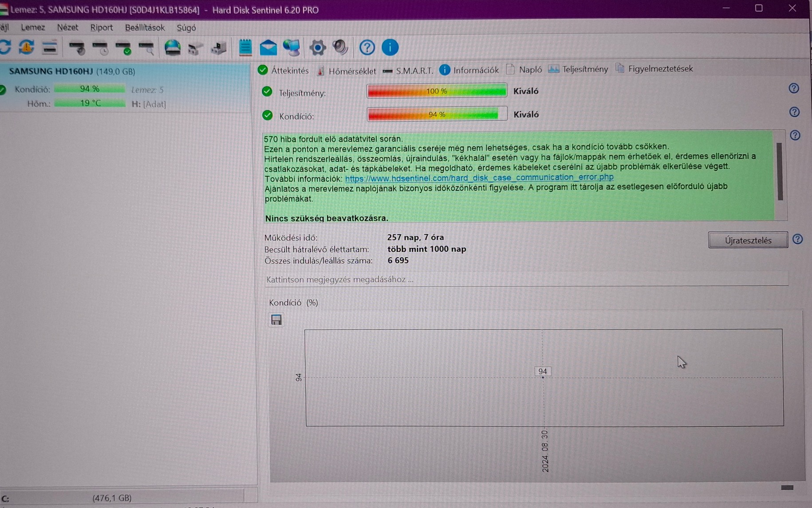Click the Teljesítmény 100 % progress bar
This screenshot has width=812, height=508.
pos(437,91)
